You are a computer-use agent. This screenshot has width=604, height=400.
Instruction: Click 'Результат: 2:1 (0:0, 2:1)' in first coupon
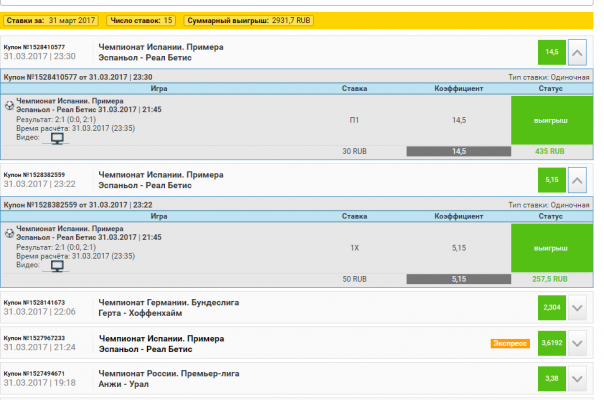56,119
